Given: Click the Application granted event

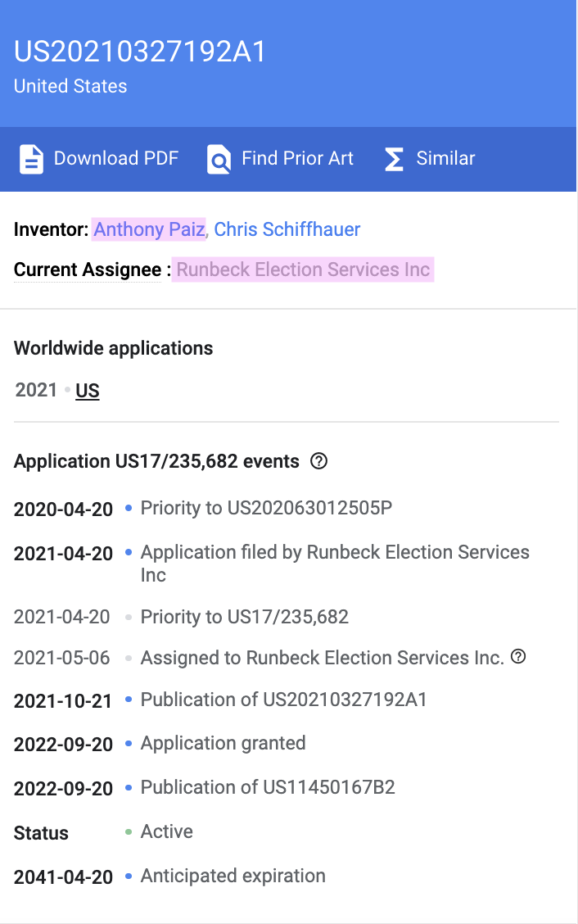Looking at the screenshot, I should click(x=223, y=743).
